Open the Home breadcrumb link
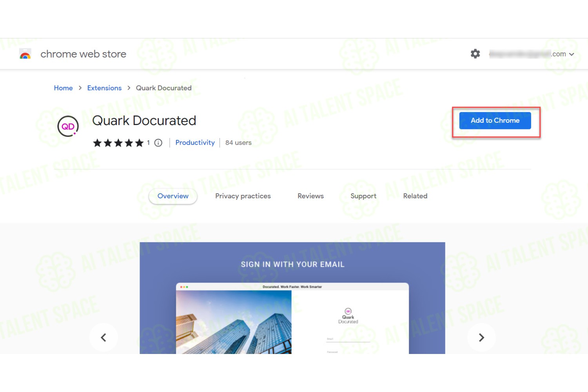This screenshot has height=392, width=588. 63,88
